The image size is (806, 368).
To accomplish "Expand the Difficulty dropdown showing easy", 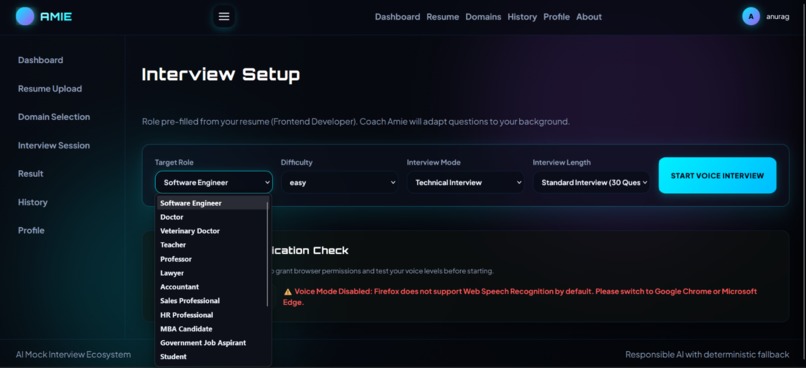I will click(x=340, y=182).
